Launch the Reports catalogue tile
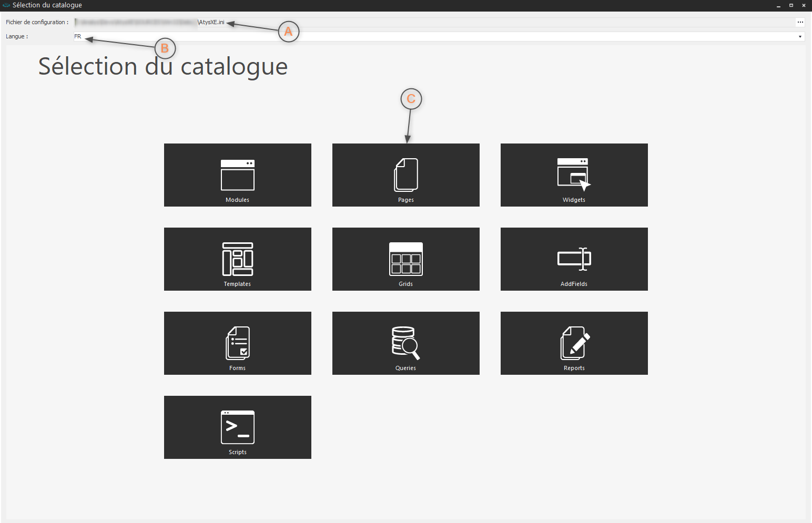Viewport: 812px width, 523px height. coord(574,343)
